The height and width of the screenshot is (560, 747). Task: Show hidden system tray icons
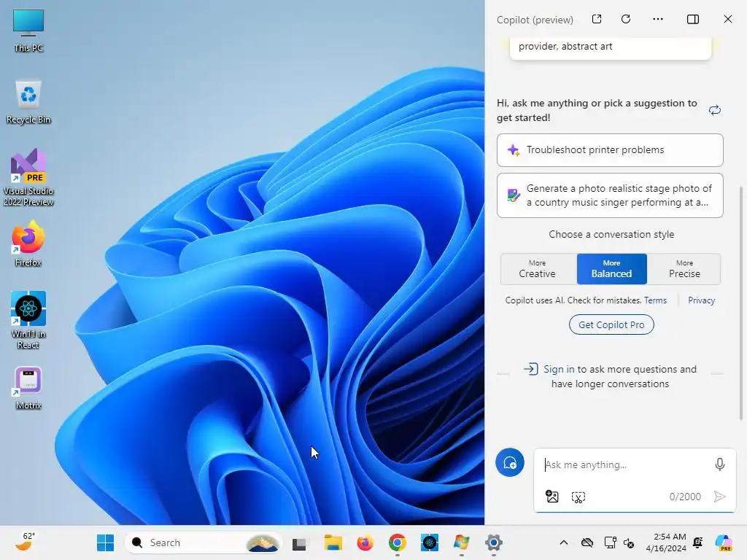pos(564,542)
